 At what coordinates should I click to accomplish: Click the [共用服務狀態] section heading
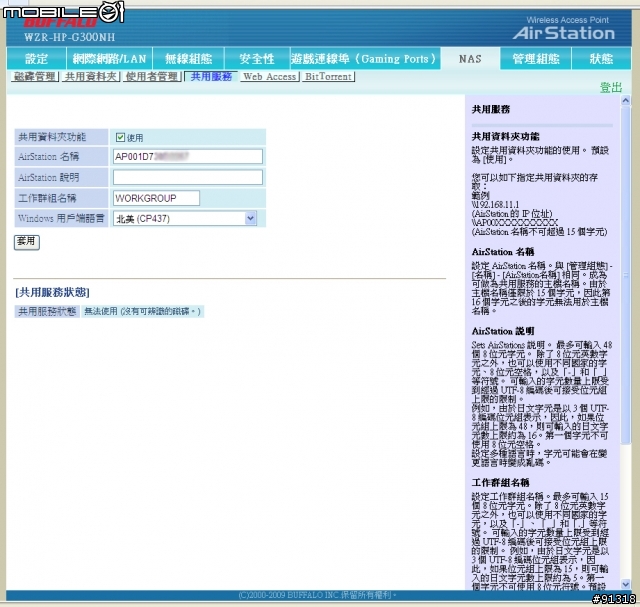tap(52, 292)
